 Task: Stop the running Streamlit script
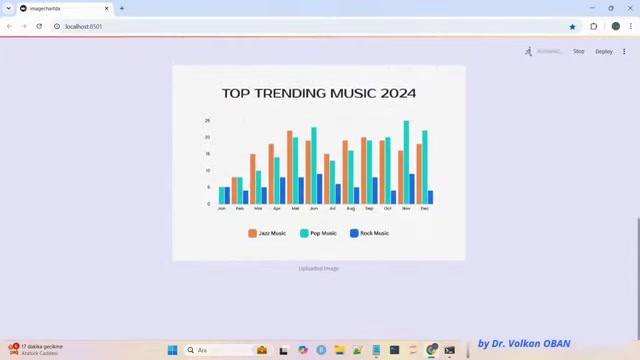[578, 51]
